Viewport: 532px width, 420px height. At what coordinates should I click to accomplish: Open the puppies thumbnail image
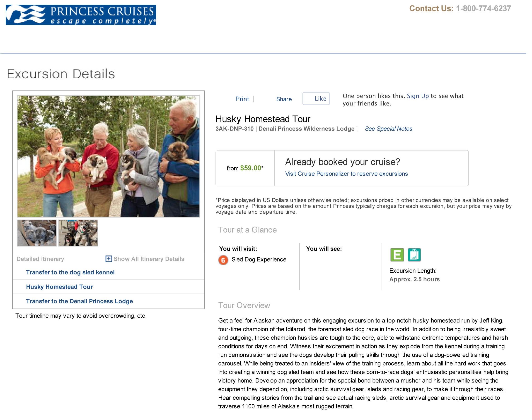(x=37, y=233)
